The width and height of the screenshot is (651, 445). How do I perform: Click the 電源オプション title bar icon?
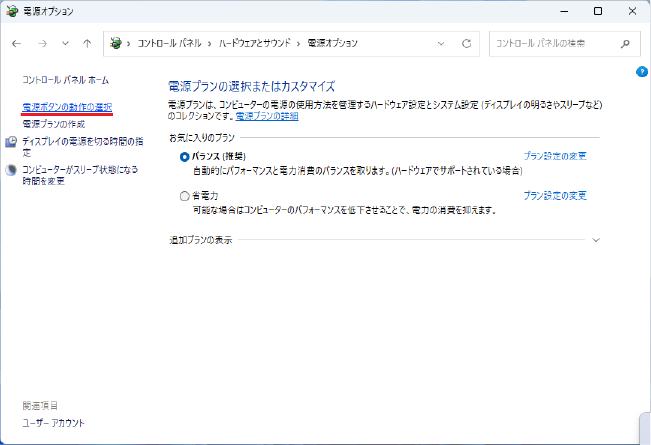point(12,11)
